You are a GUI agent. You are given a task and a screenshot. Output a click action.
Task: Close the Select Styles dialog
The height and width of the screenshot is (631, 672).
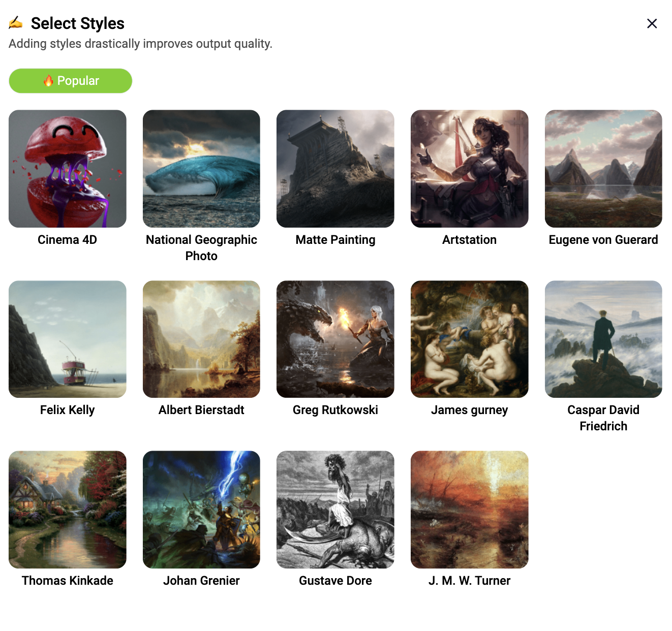[652, 23]
